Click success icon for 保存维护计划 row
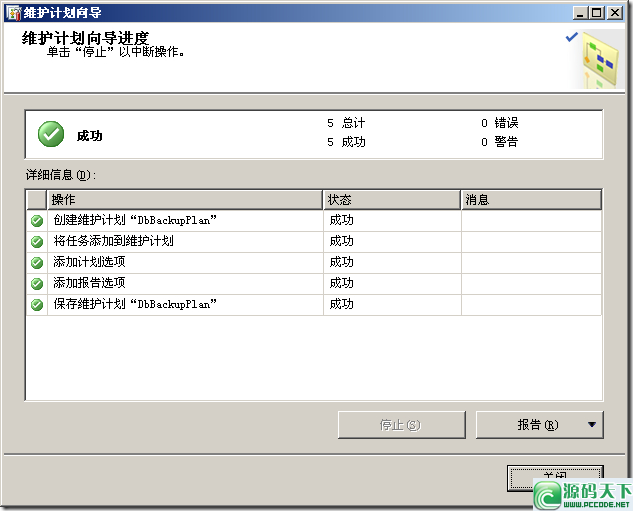This screenshot has width=633, height=511. click(x=37, y=305)
